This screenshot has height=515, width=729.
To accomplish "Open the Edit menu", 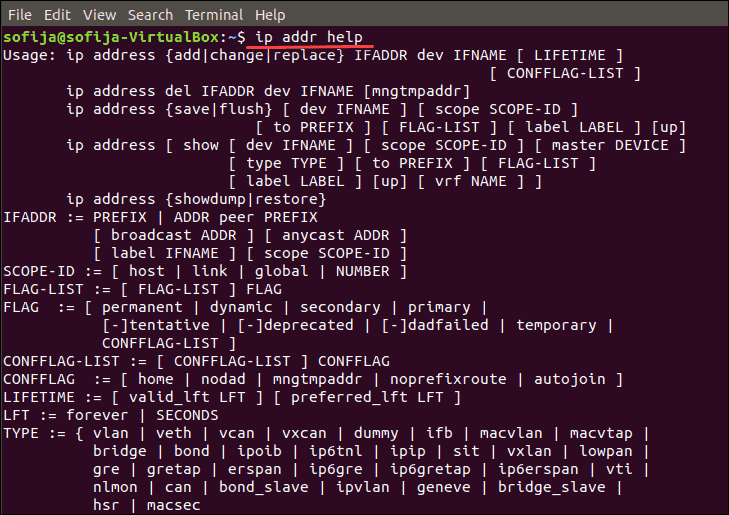I will [57, 15].
